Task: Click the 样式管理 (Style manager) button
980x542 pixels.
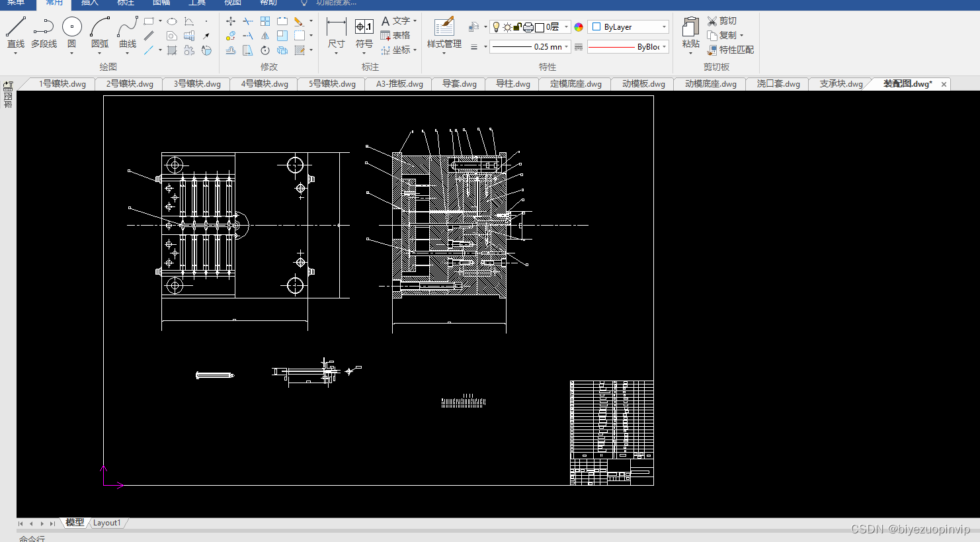Action: click(x=444, y=33)
